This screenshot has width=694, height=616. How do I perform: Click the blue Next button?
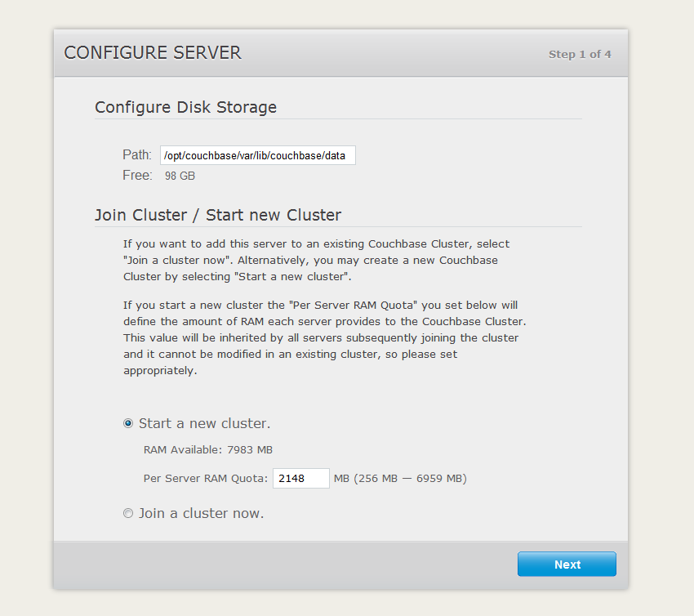pyautogui.click(x=567, y=565)
